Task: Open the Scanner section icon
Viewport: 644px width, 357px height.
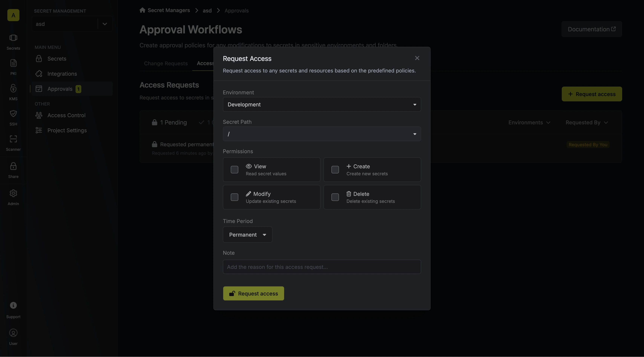Action: pos(13,139)
